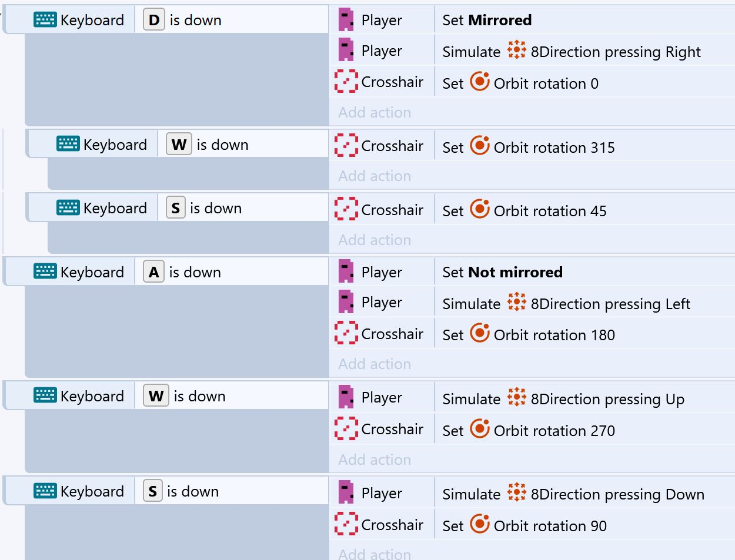Click the Keyboard icon in the sub-event S is down

pos(68,208)
